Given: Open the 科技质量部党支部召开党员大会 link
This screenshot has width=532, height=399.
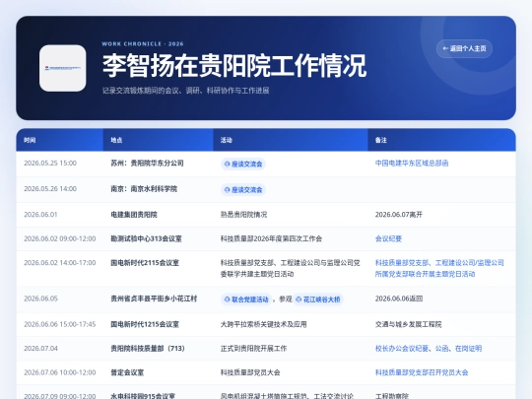Looking at the screenshot, I should pyautogui.click(x=422, y=372).
